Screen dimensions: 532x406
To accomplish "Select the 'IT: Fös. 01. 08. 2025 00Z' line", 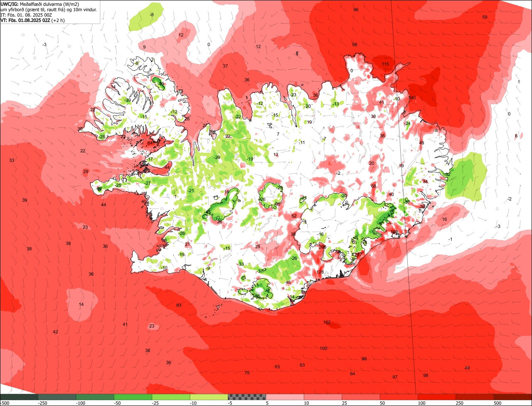I will pyautogui.click(x=26, y=15).
